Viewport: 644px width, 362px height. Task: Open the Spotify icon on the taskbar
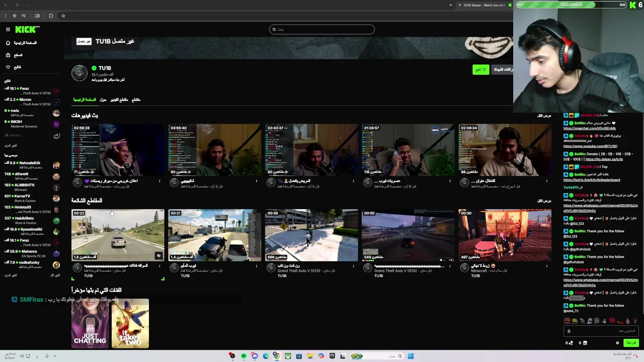click(244, 356)
